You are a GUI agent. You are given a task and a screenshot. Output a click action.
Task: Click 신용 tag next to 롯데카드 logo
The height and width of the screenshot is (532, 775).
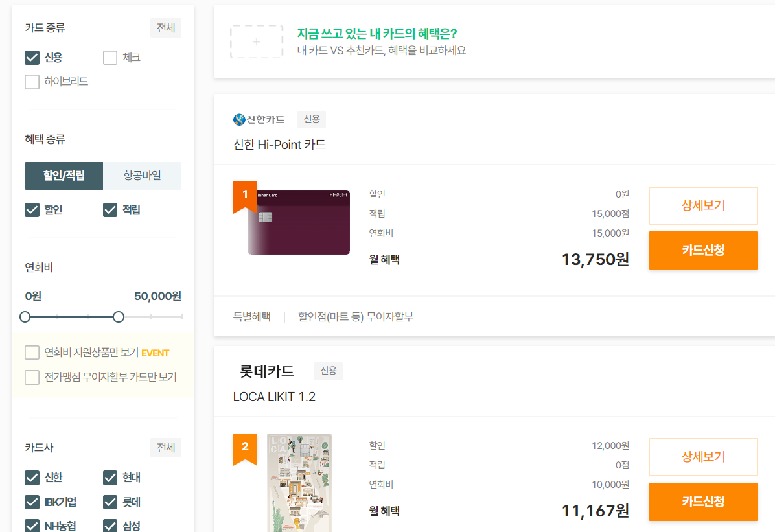pyautogui.click(x=328, y=371)
